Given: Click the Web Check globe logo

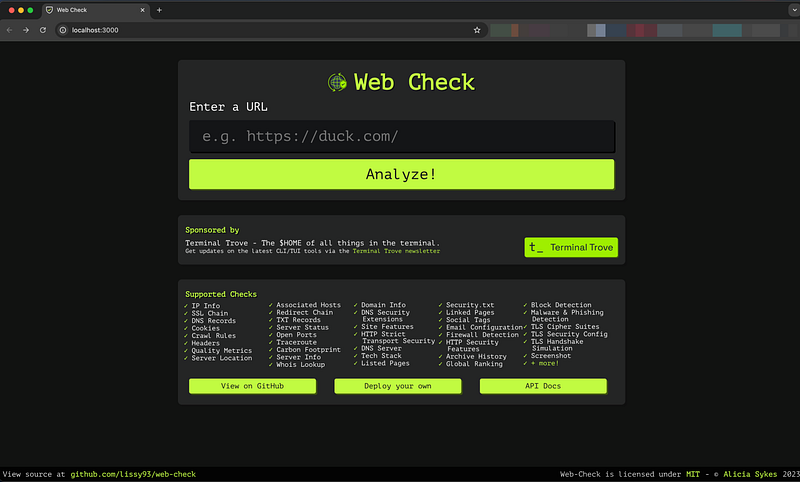Looking at the screenshot, I should 337,82.
